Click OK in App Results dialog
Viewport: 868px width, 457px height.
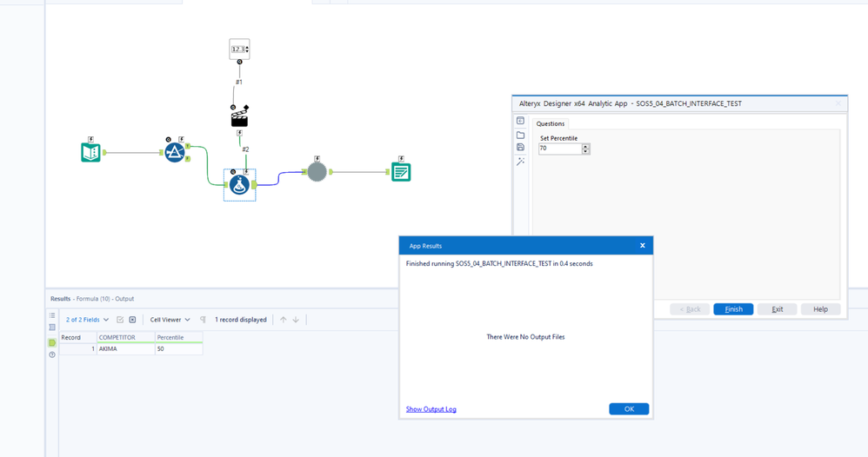point(629,409)
